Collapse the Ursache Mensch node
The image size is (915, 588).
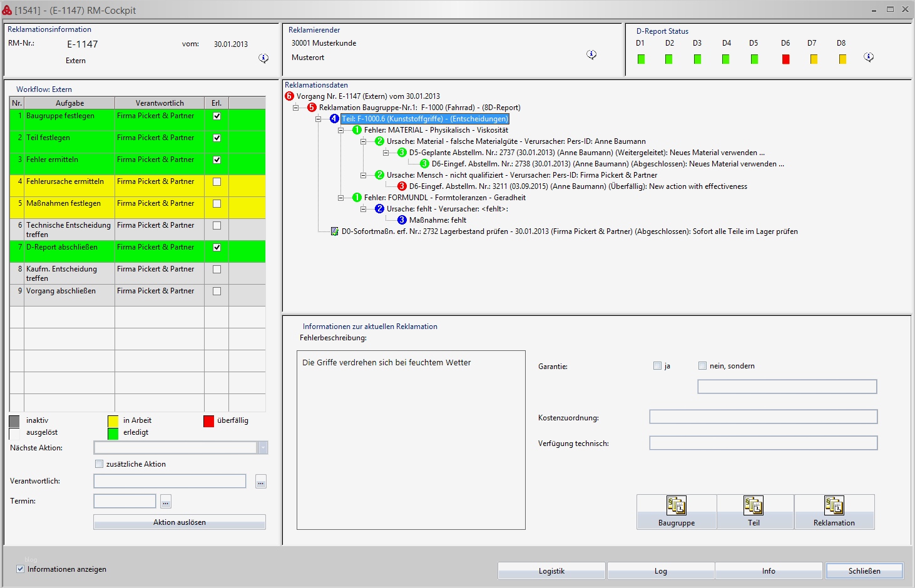click(364, 175)
